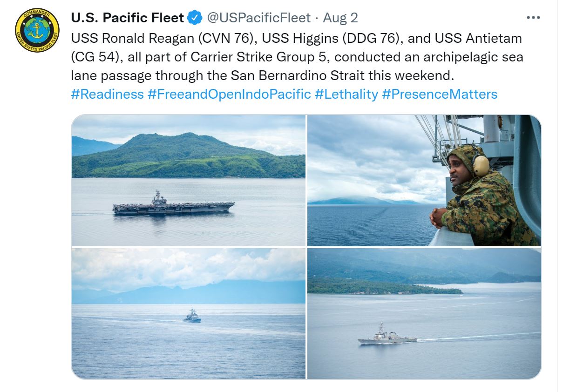Click the ellipsis icon at the top right
Viewport: 563px width, 392px height.
[x=534, y=17]
